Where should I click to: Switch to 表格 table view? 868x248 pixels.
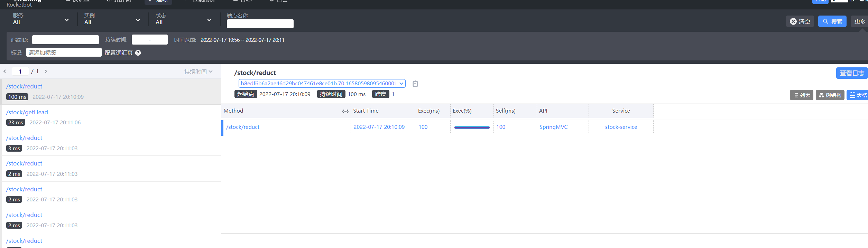pyautogui.click(x=858, y=95)
